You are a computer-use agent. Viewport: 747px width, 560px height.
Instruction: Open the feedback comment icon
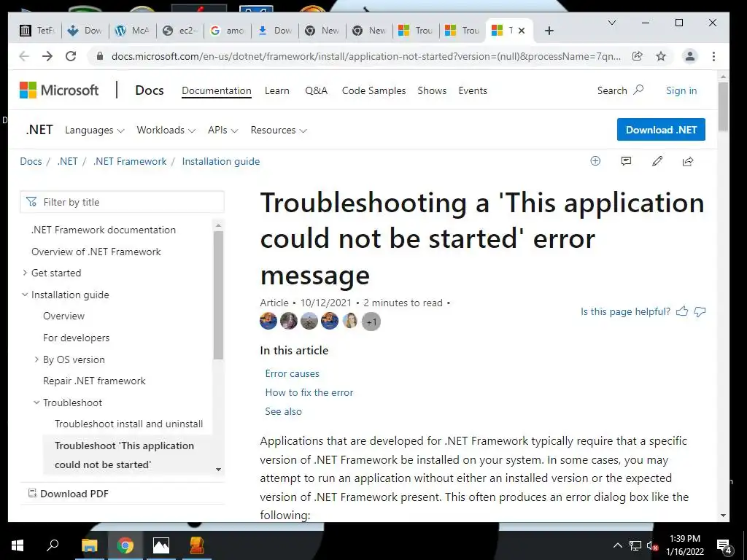pos(627,161)
